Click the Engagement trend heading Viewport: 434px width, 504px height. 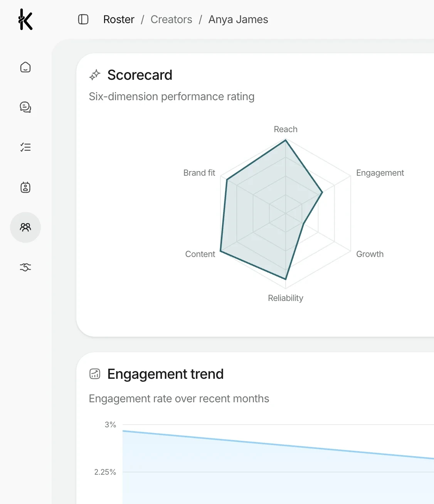[166, 374]
